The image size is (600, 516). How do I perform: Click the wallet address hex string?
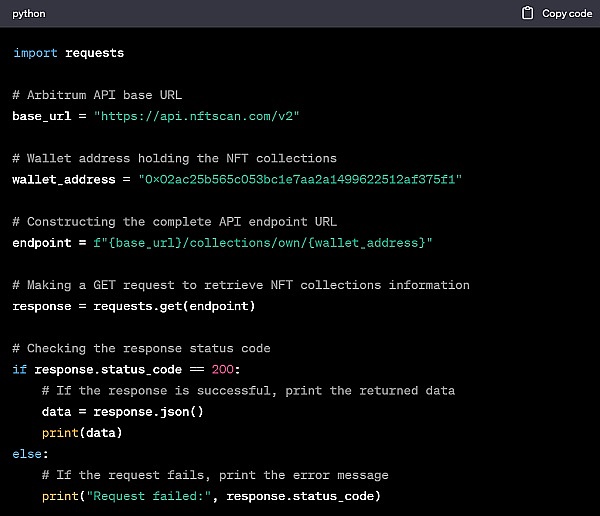(x=293, y=179)
